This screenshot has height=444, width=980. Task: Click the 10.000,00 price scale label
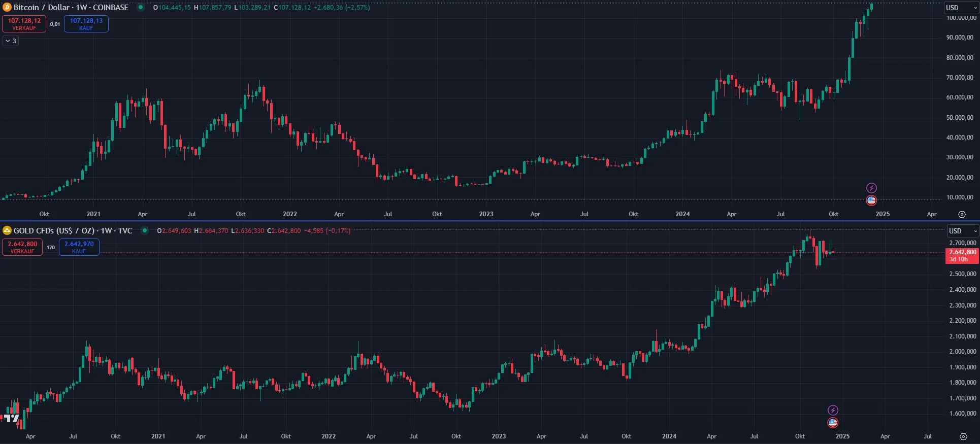click(960, 197)
